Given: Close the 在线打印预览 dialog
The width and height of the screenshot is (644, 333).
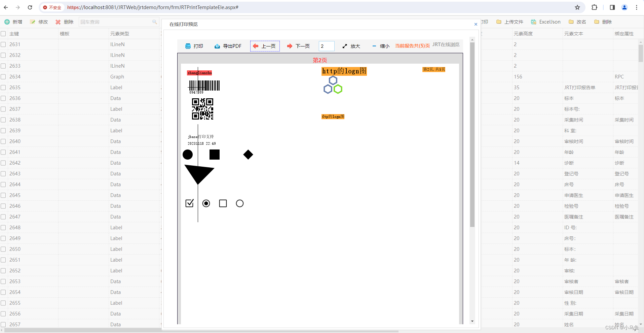Looking at the screenshot, I should 476,24.
